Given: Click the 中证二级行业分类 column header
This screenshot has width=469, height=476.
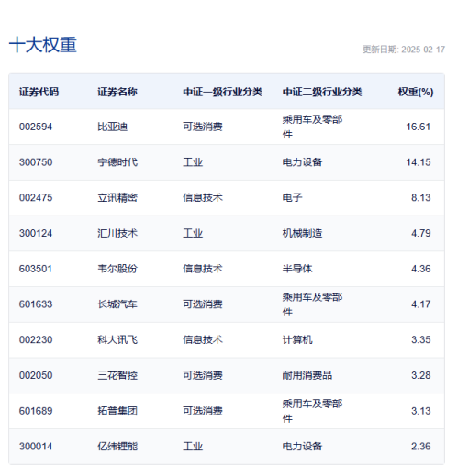Looking at the screenshot, I should pos(322,92).
